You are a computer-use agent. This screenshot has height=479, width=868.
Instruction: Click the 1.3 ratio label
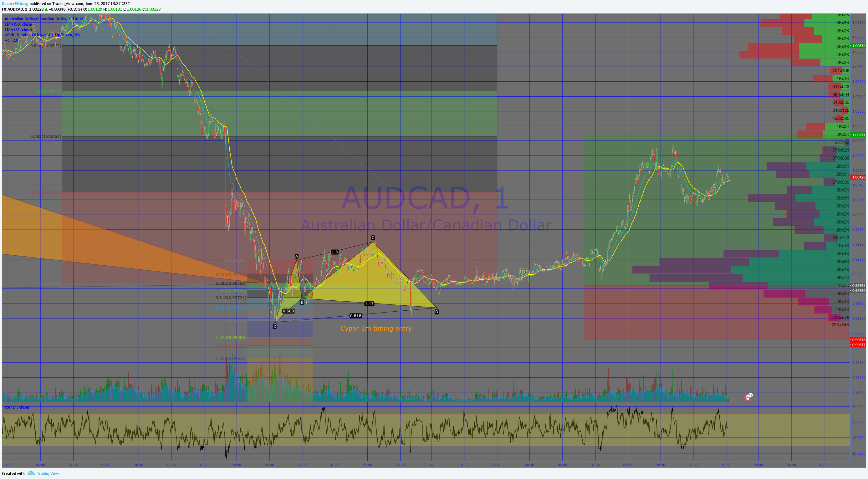pyautogui.click(x=334, y=252)
